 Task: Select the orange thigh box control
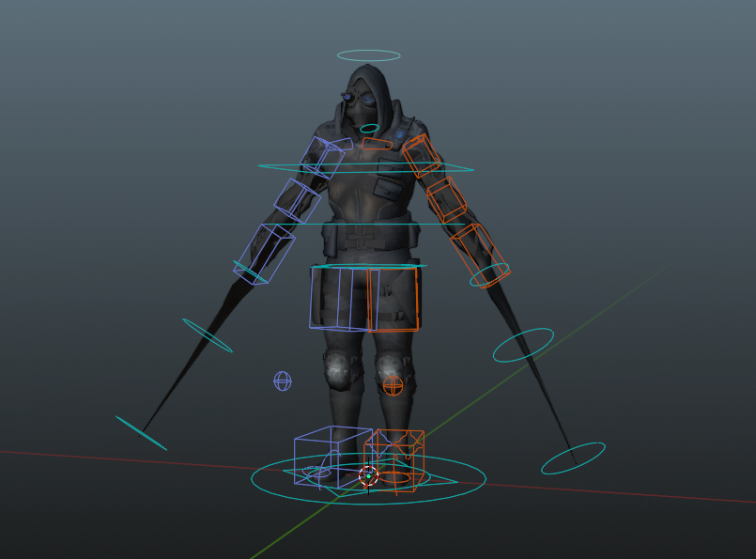[x=393, y=300]
